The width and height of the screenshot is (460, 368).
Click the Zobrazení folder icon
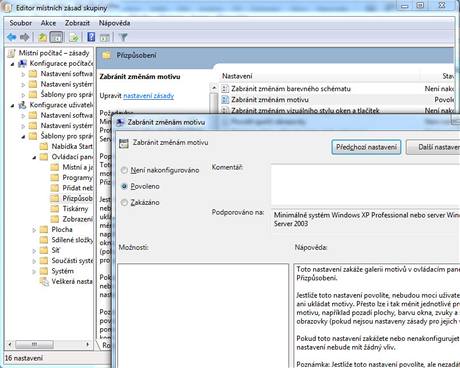pos(55,219)
